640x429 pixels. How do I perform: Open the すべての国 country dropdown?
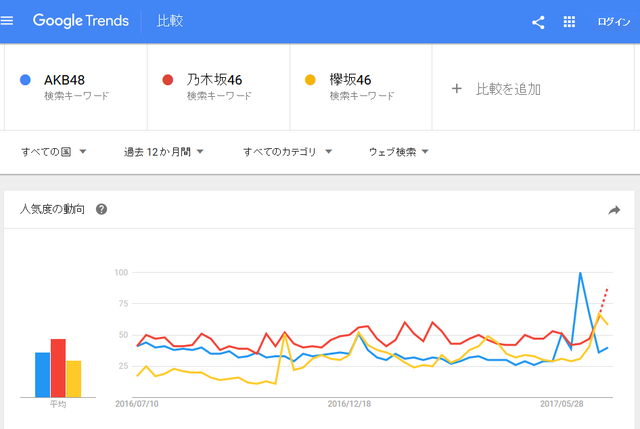click(x=53, y=152)
